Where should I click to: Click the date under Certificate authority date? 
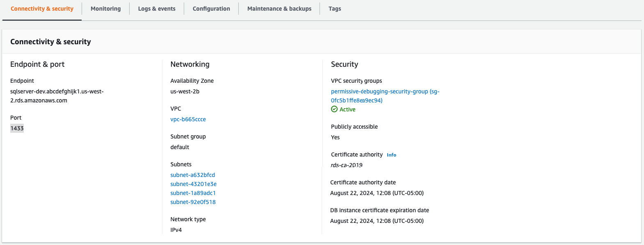(377, 193)
